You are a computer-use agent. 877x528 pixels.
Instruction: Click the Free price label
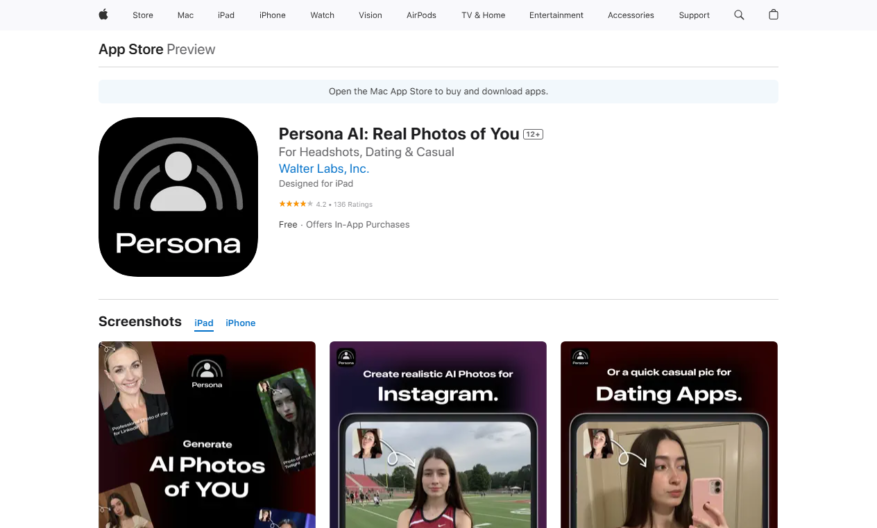[288, 224]
